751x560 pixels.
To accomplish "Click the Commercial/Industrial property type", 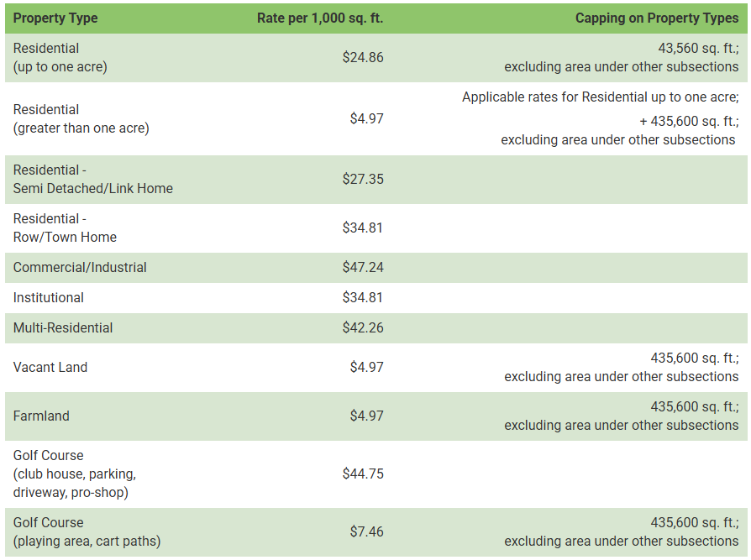I will coord(80,268).
